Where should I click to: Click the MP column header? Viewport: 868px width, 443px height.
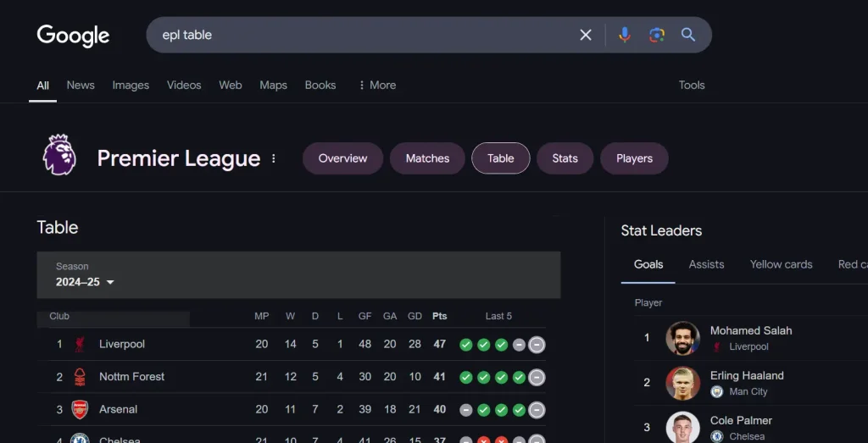pos(261,316)
